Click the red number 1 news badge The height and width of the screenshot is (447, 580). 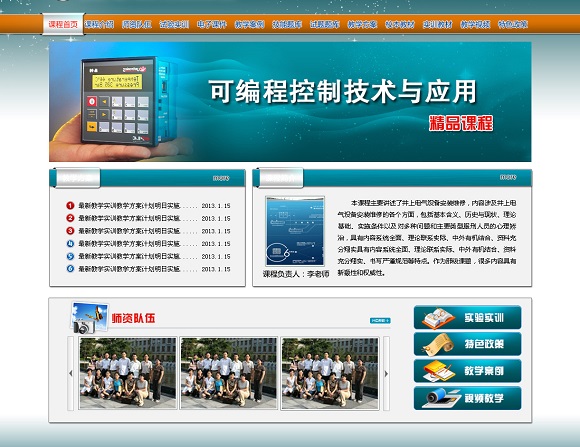tap(70, 205)
